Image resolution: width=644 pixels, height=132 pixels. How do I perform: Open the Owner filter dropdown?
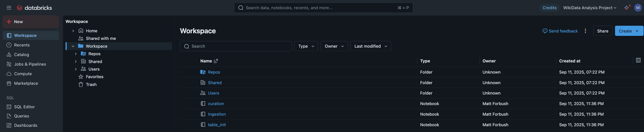tap(334, 46)
